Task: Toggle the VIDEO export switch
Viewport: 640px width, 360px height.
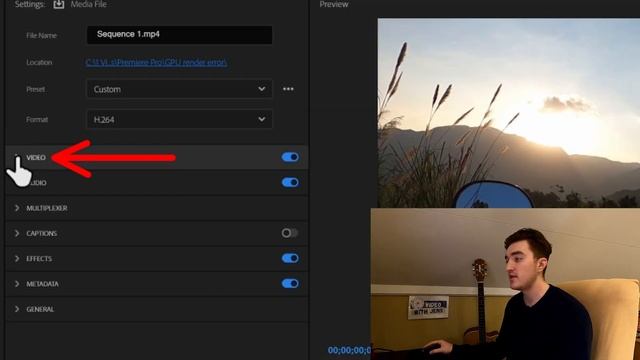Action: click(x=290, y=157)
